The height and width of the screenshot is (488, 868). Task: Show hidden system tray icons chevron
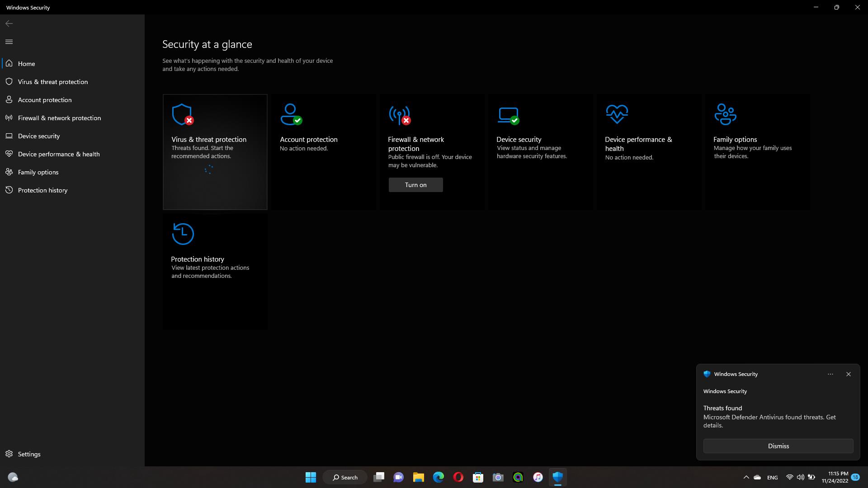click(746, 477)
